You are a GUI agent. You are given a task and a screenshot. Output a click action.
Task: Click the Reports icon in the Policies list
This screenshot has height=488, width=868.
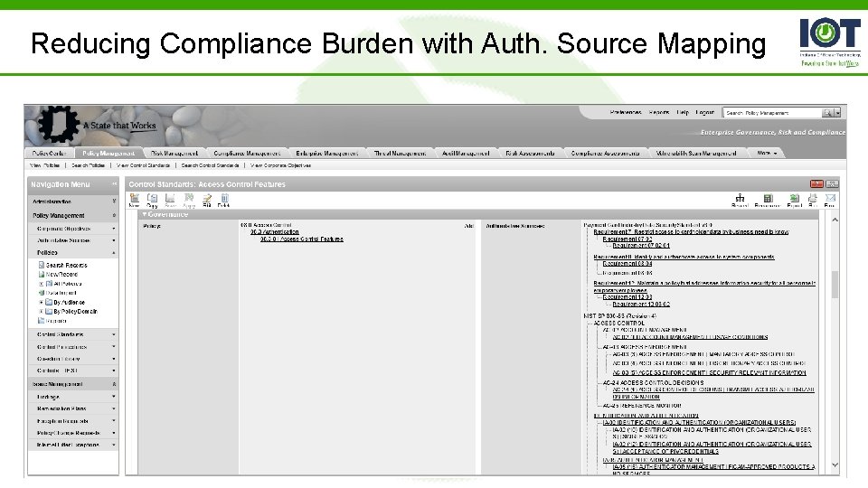[x=42, y=320]
